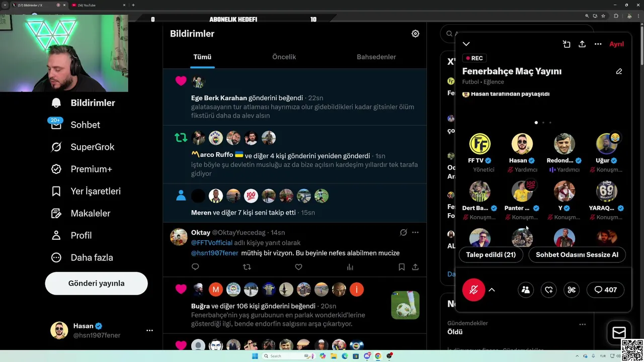The image size is (644, 362).
Task: Open more options on Oktay's post
Action: (x=415, y=232)
